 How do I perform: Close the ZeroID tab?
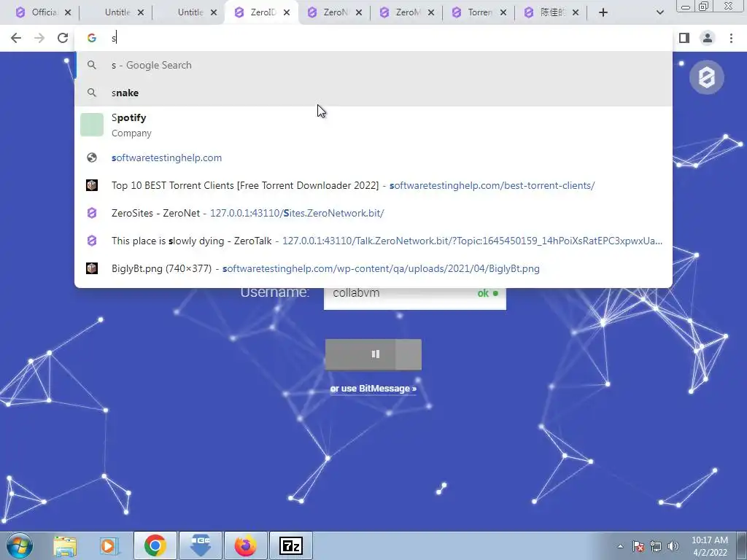coord(286,13)
